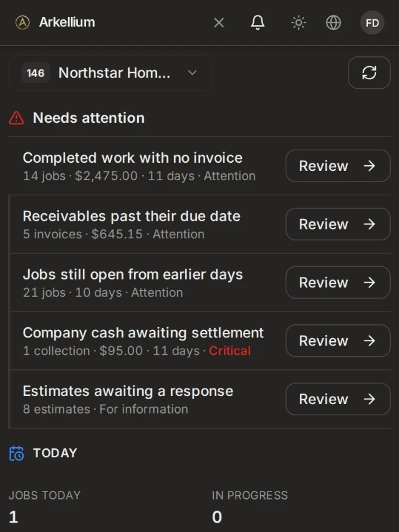Click the Jobs Today value 1

(x=13, y=517)
